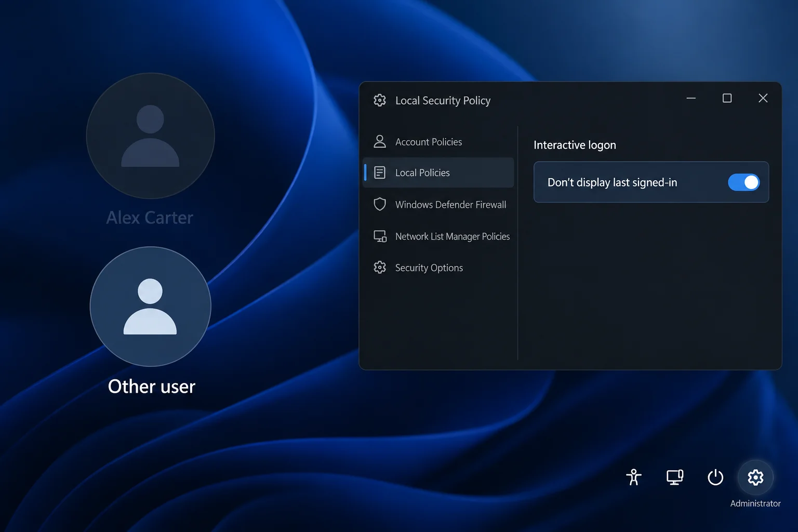Click the Don't display last signed-in text
This screenshot has height=532, width=798.
coord(613,182)
